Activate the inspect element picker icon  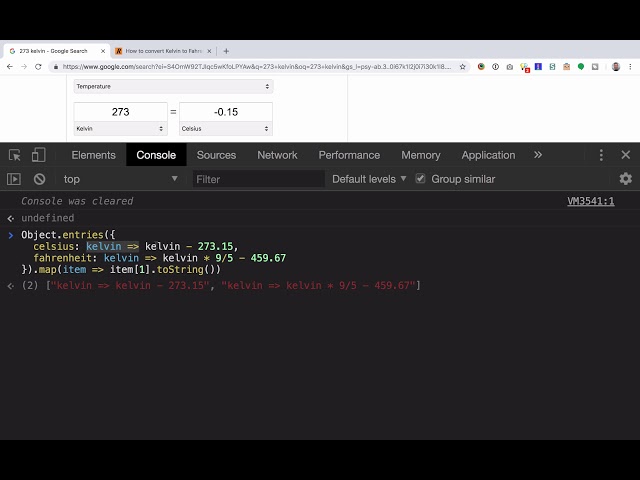(x=15, y=155)
